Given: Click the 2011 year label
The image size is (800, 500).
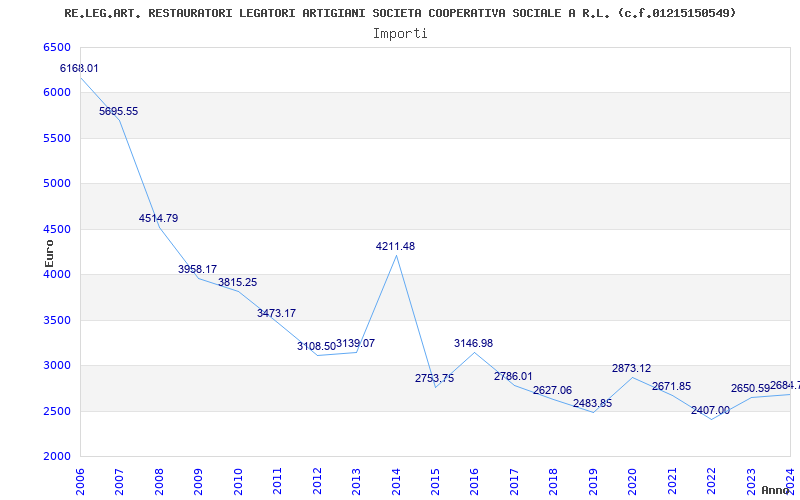Looking at the screenshot, I should 278,481.
